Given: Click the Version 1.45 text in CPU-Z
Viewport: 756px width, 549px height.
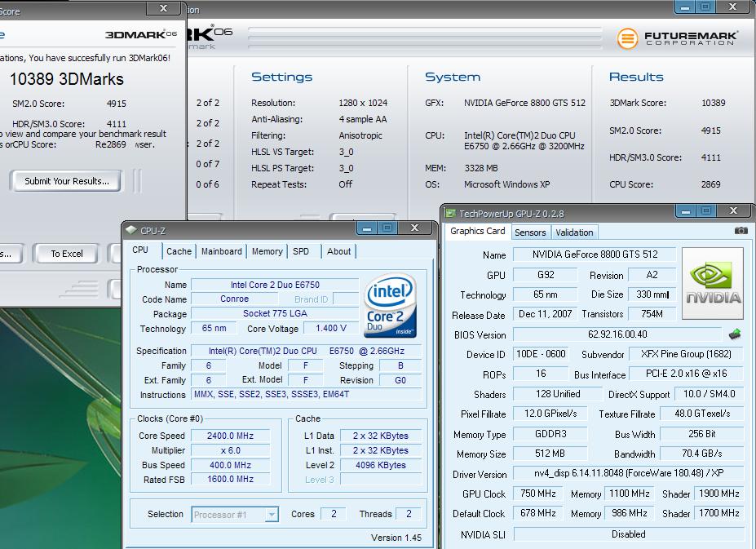Looking at the screenshot, I should point(396,538).
